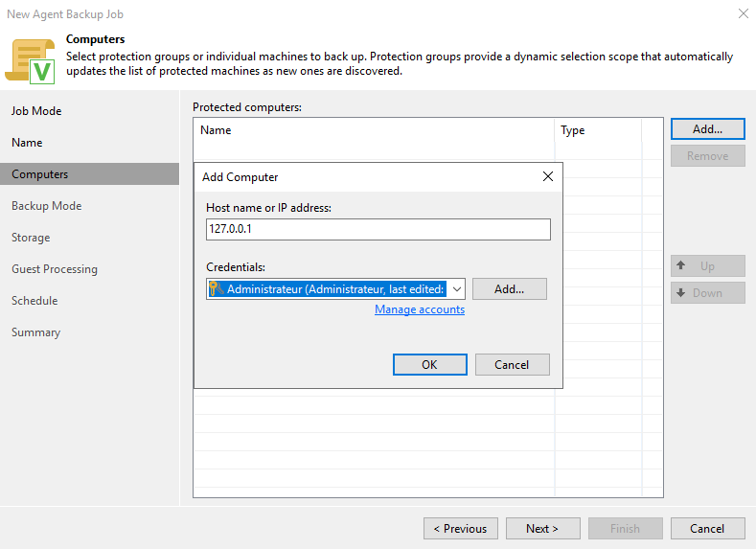
Task: Click the Host name or IP address field
Action: click(378, 230)
